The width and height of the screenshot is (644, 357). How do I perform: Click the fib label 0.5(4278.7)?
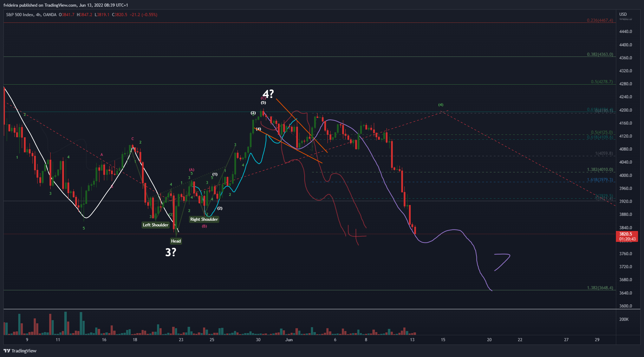point(601,82)
